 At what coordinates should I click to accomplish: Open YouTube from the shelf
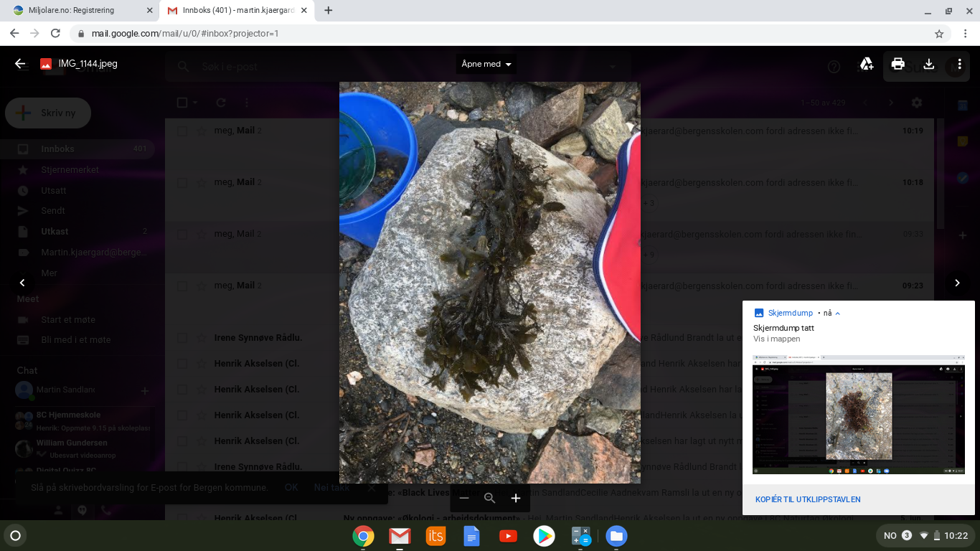(508, 536)
